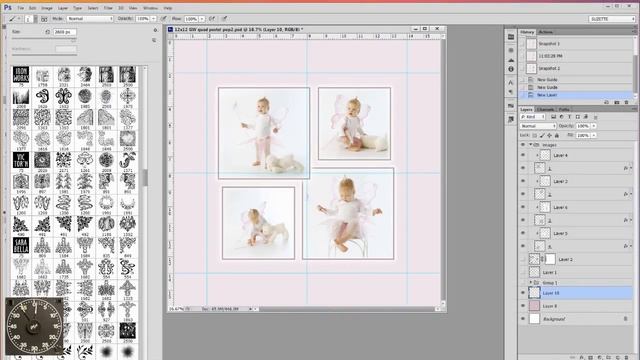Open the Info panel icon in dock

[x=511, y=69]
